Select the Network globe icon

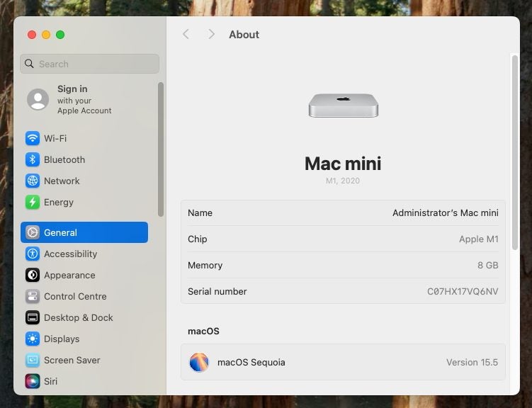pos(33,181)
